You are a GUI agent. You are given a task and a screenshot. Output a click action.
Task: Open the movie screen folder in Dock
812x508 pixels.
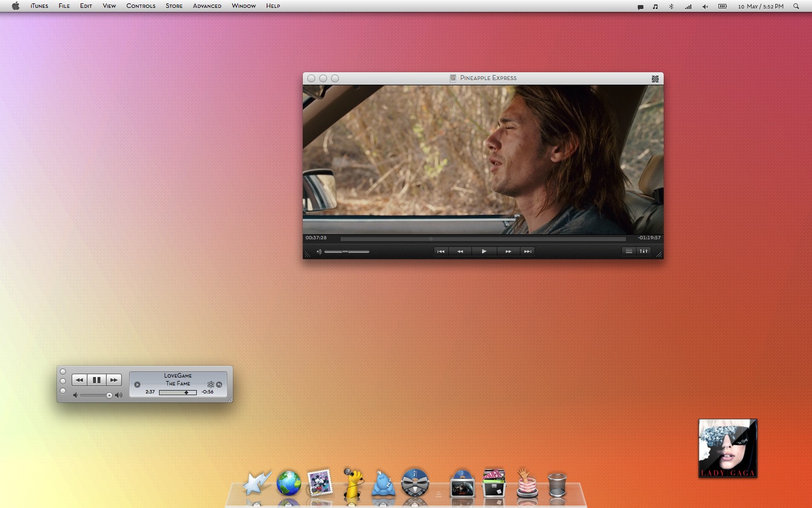click(x=462, y=483)
